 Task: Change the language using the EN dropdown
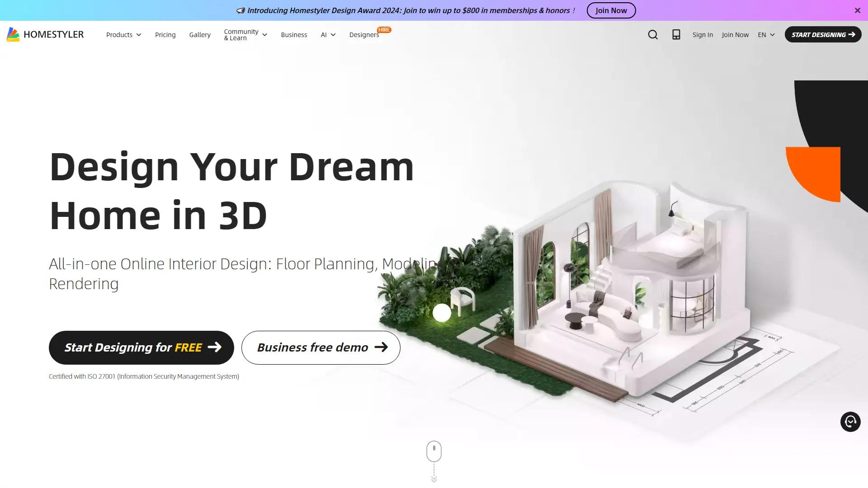tap(765, 34)
